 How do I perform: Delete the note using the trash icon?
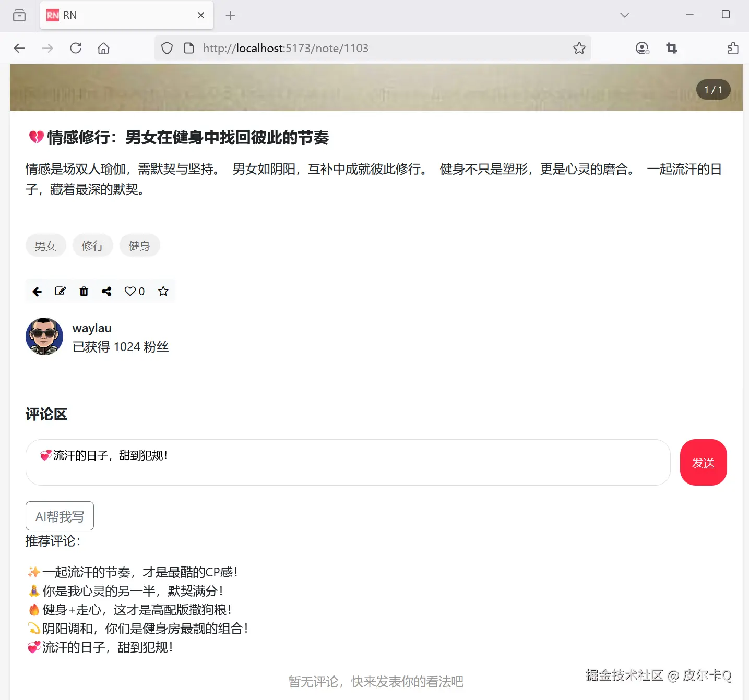[84, 291]
